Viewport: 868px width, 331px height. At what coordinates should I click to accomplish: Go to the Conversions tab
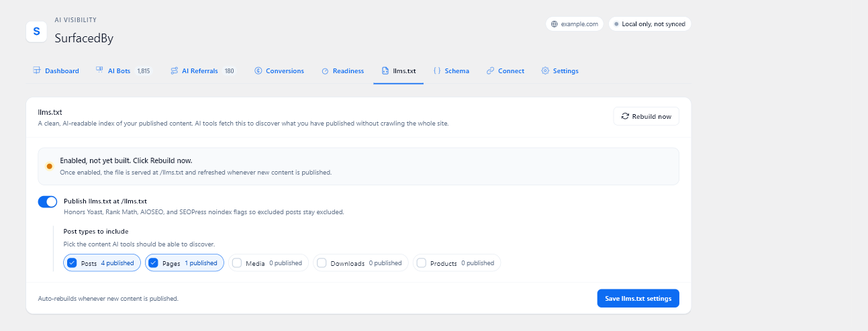coord(279,70)
